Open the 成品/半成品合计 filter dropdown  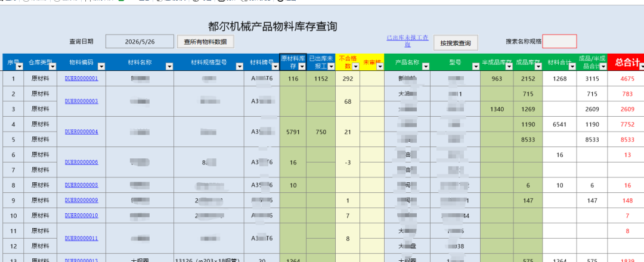603,67
